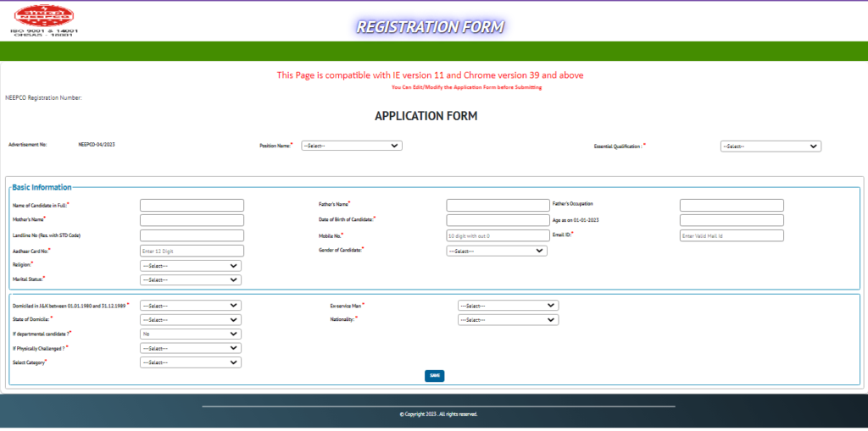Expand the Essential Qualification dropdown
The height and width of the screenshot is (431, 868).
pyautogui.click(x=770, y=146)
